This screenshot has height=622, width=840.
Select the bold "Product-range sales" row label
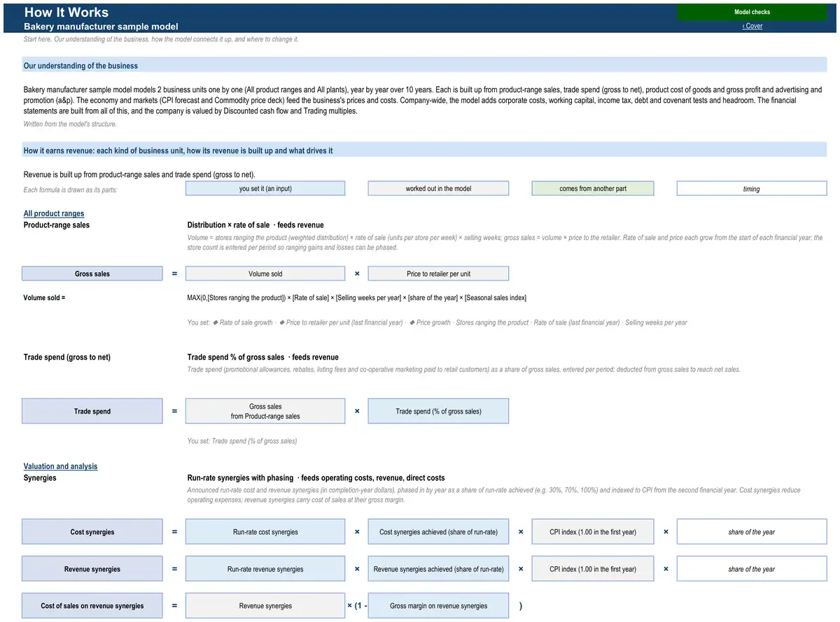57,225
